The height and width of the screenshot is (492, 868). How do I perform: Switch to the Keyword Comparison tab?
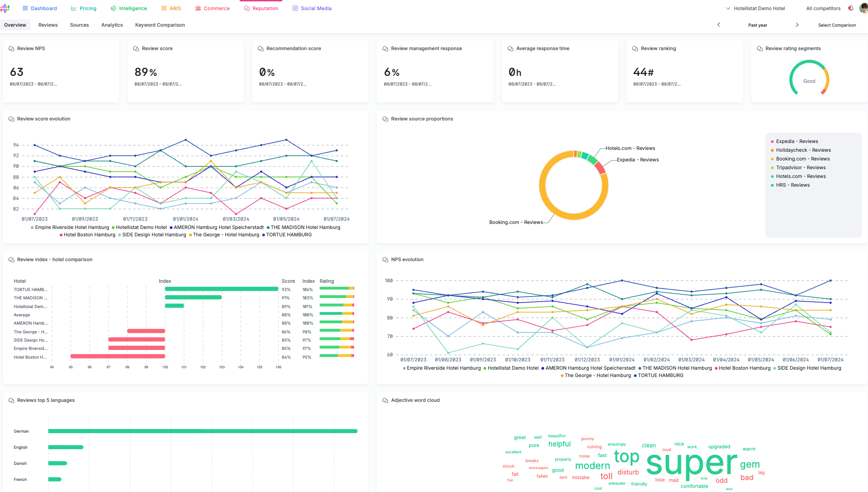pos(160,25)
